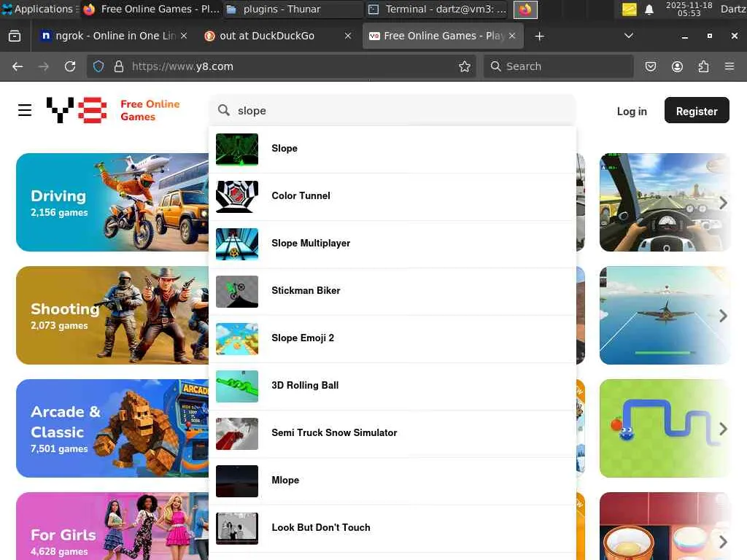Reload the page
747x560 pixels.
70,66
